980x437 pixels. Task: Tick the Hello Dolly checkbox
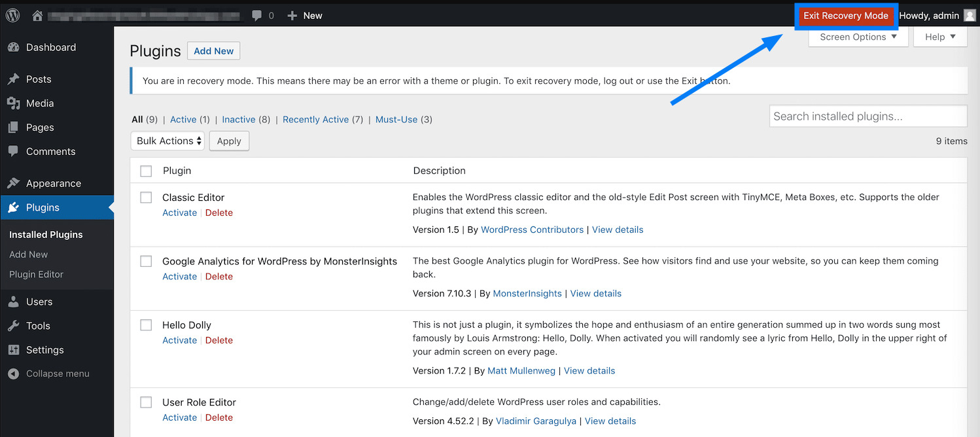tap(146, 325)
